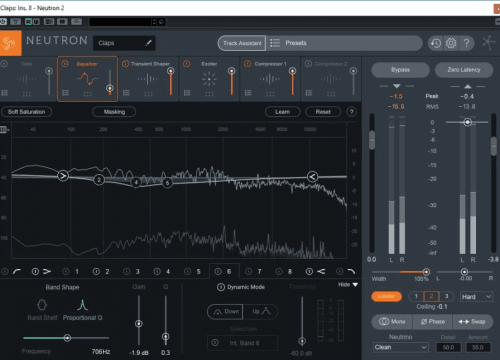This screenshot has height=360, width=500.
Task: Open the Presets list icon
Action: coord(275,43)
